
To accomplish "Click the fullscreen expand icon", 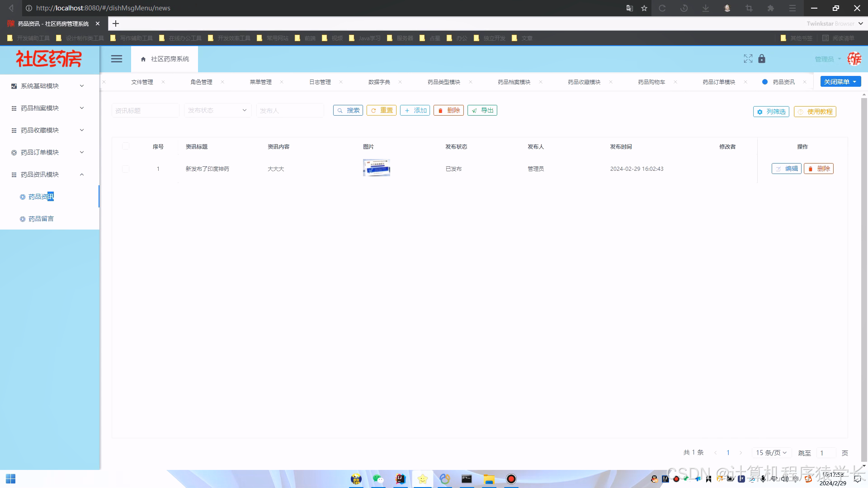I will tap(748, 59).
